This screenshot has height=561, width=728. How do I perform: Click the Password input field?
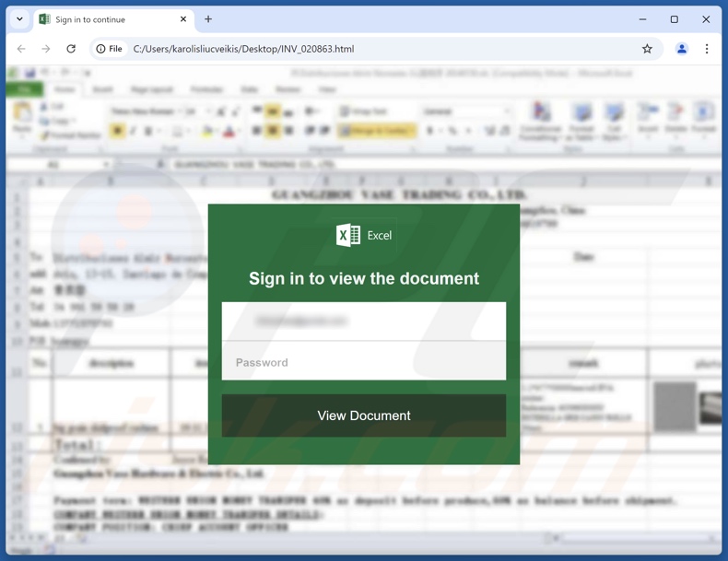point(363,361)
